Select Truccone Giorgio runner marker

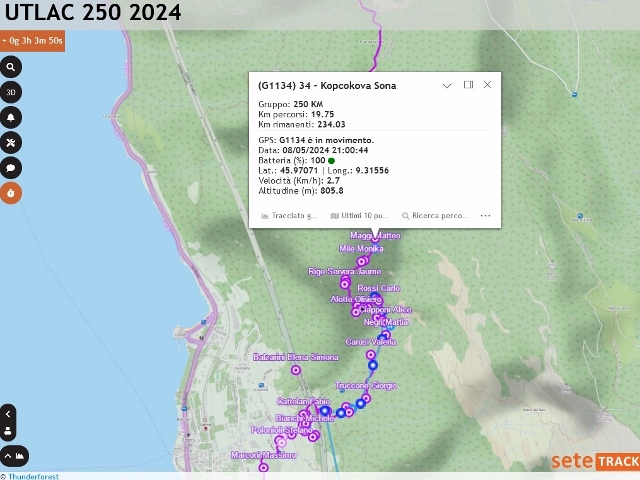click(x=366, y=398)
